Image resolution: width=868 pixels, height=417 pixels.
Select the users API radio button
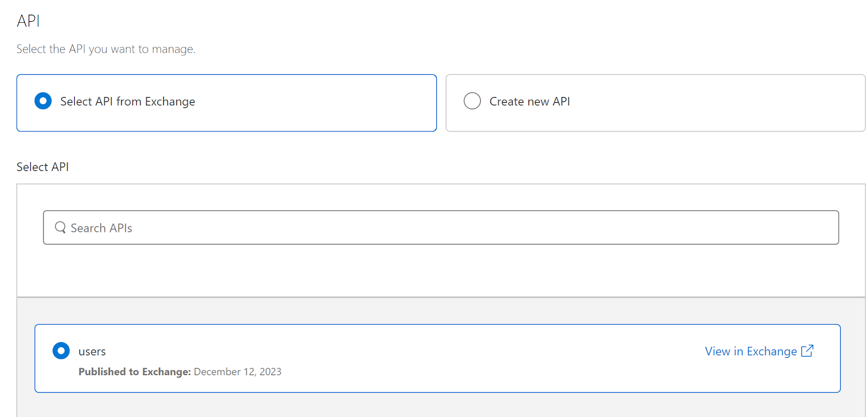(x=61, y=351)
